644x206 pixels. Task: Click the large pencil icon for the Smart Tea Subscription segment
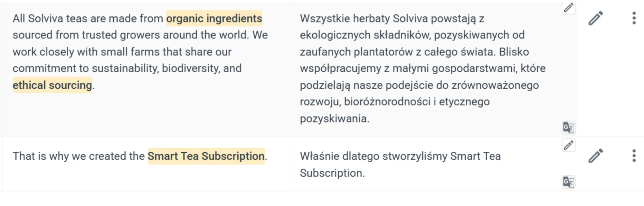(595, 156)
